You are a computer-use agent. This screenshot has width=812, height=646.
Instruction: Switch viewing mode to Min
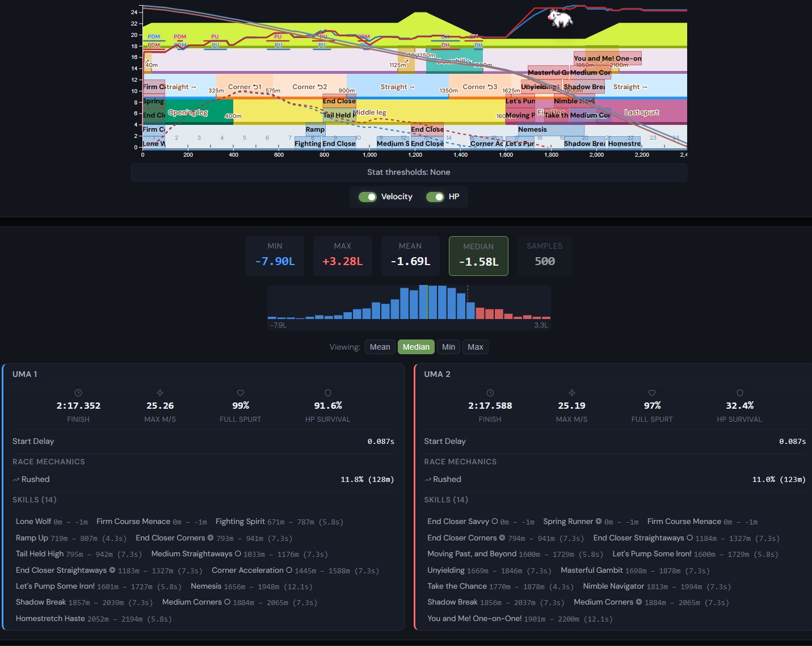tap(449, 347)
